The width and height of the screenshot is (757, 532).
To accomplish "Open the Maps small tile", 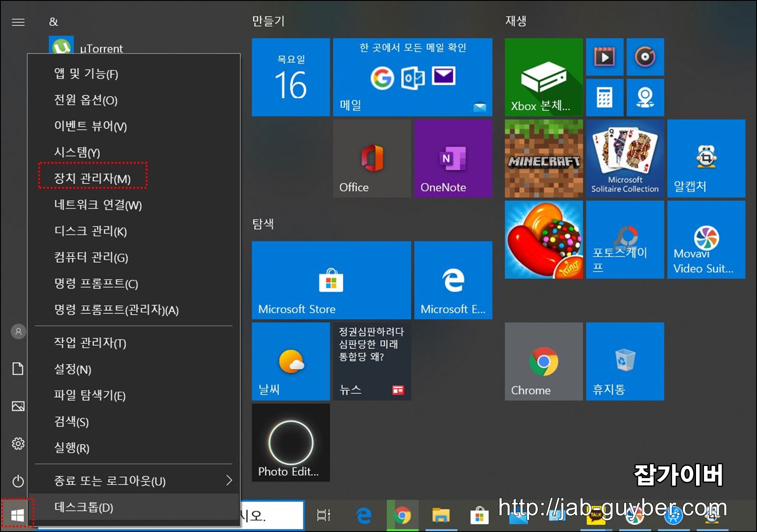I will 645,97.
